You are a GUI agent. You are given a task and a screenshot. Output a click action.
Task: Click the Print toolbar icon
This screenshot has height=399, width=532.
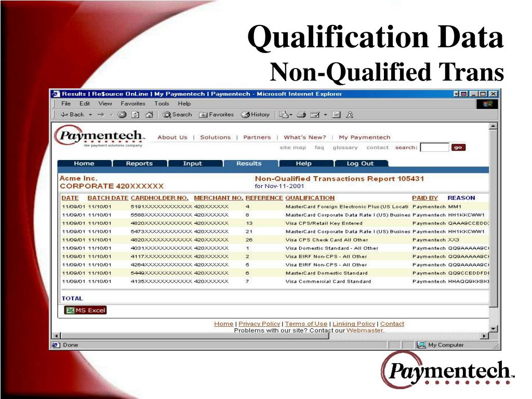click(302, 115)
